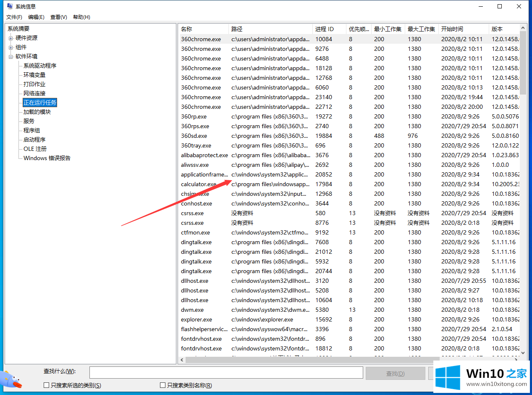The width and height of the screenshot is (532, 395).
Task: Click the 查找什么 search input field
Action: click(x=226, y=373)
